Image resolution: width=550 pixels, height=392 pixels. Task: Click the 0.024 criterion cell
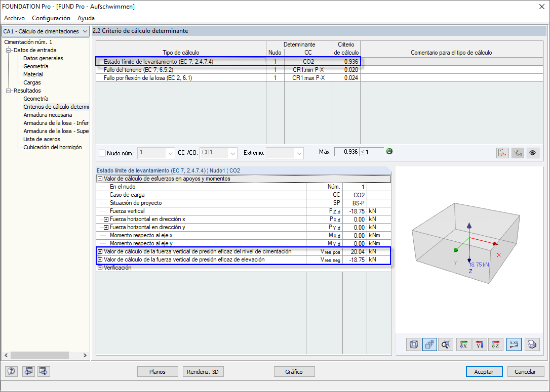346,78
